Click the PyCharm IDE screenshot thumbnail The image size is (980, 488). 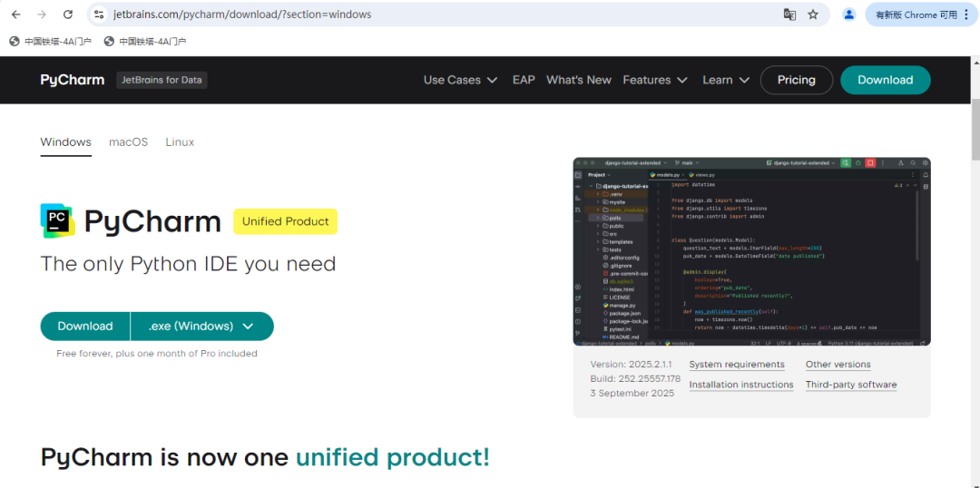click(x=751, y=251)
